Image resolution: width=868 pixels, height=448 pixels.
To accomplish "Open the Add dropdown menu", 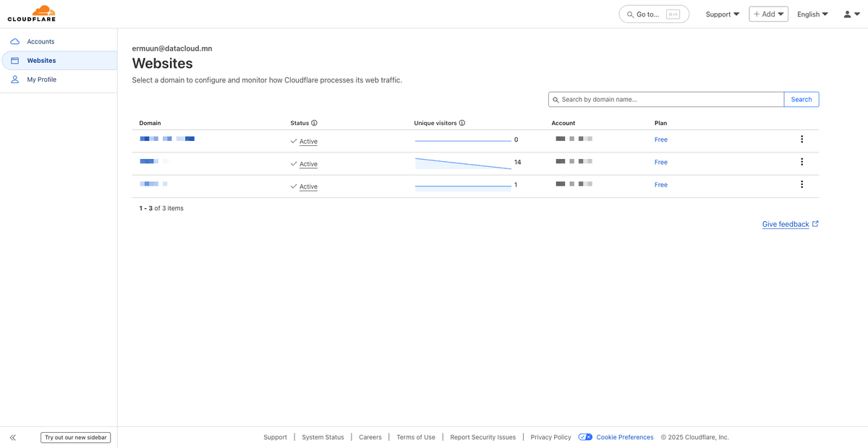I will pyautogui.click(x=768, y=14).
